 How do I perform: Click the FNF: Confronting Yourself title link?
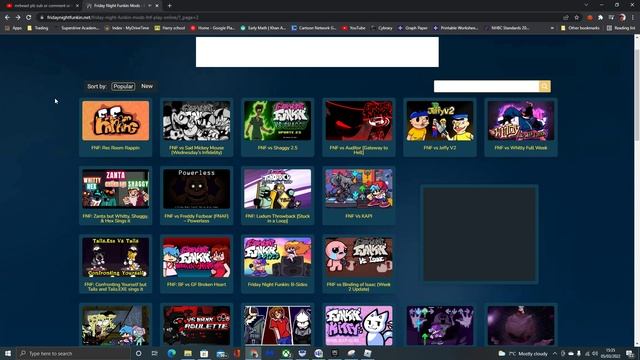116,287
